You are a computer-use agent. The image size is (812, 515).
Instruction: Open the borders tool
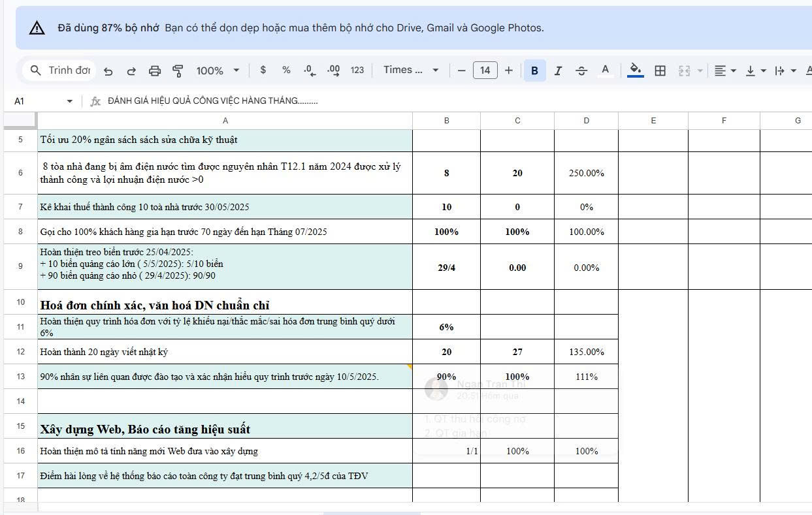coord(660,70)
